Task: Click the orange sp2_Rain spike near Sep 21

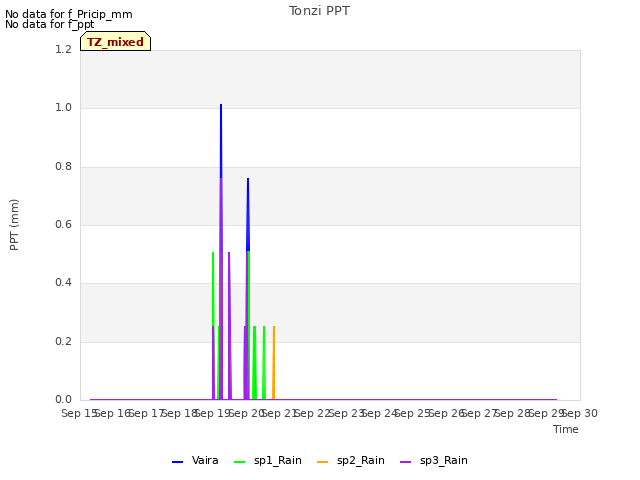Action: (x=274, y=362)
